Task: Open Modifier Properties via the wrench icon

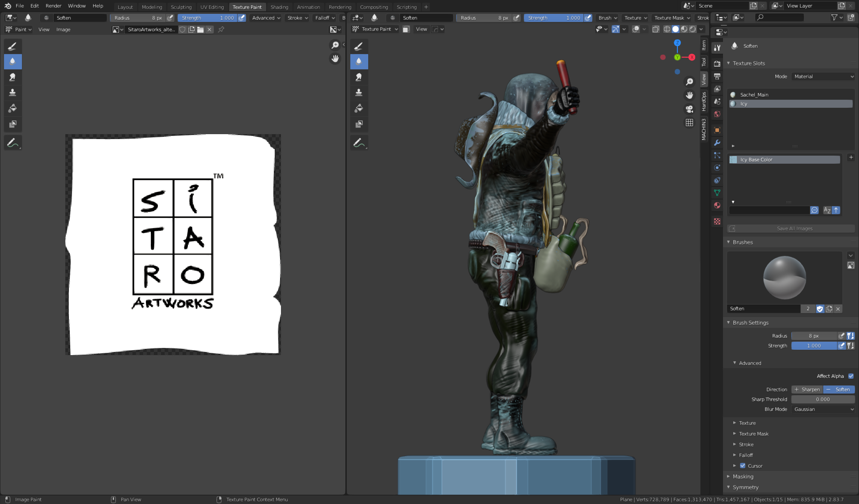Action: click(x=717, y=143)
